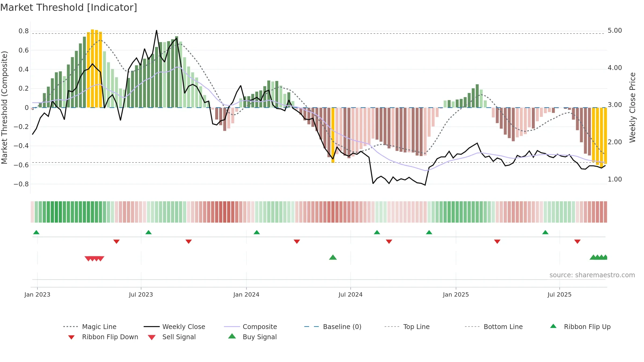
Task: Click the Ribbon Flip Down marker after Jul 2025
Action: tap(577, 242)
